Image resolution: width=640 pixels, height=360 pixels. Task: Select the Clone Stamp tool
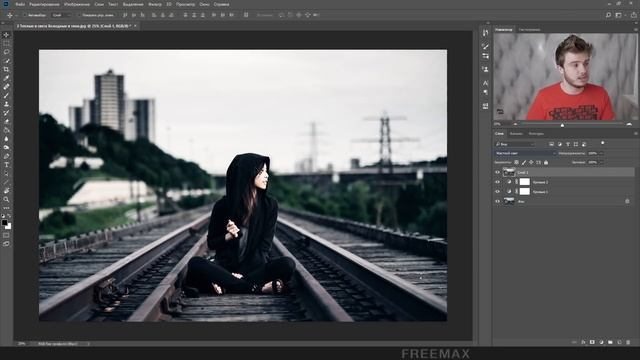point(6,104)
